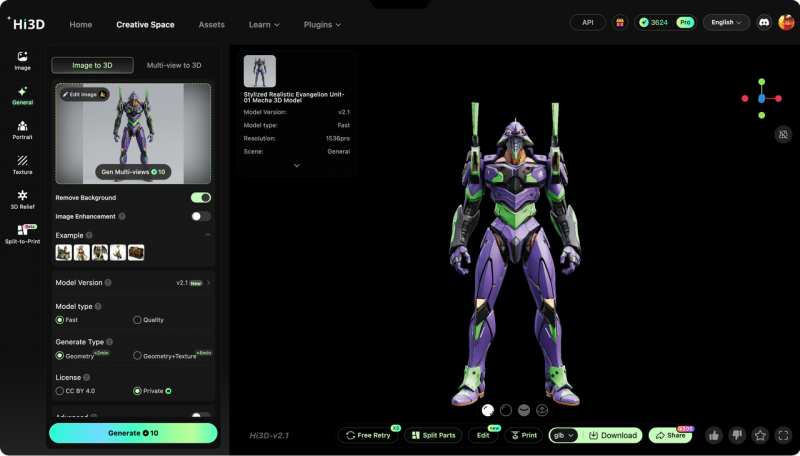Open the Discord community icon

(764, 22)
